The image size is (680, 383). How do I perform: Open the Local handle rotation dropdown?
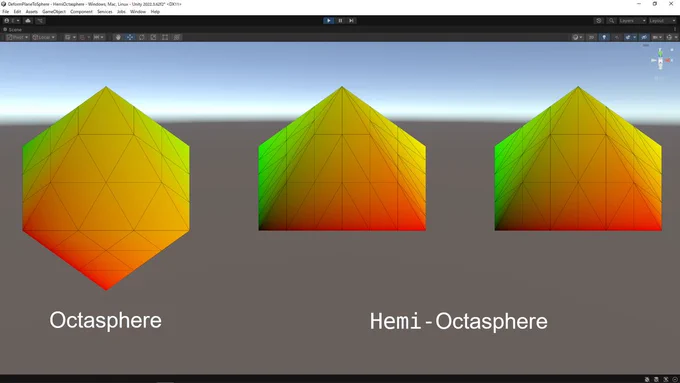point(44,37)
